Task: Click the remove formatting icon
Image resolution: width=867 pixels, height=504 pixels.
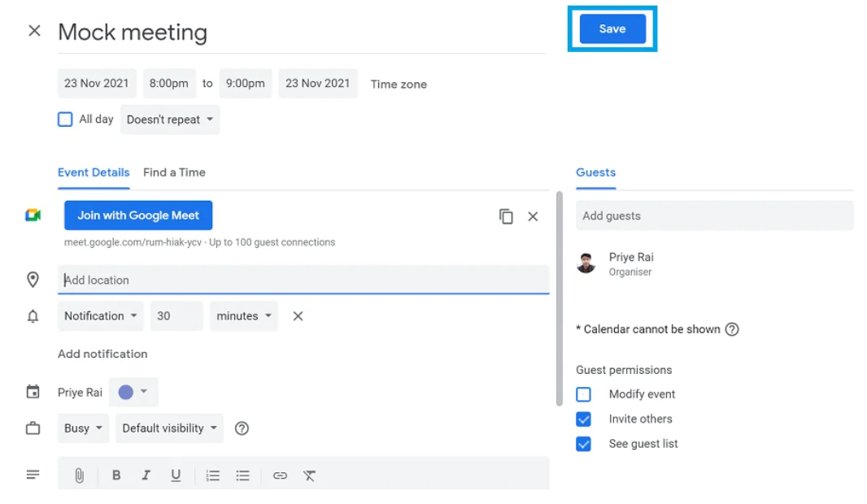Action: 310,475
